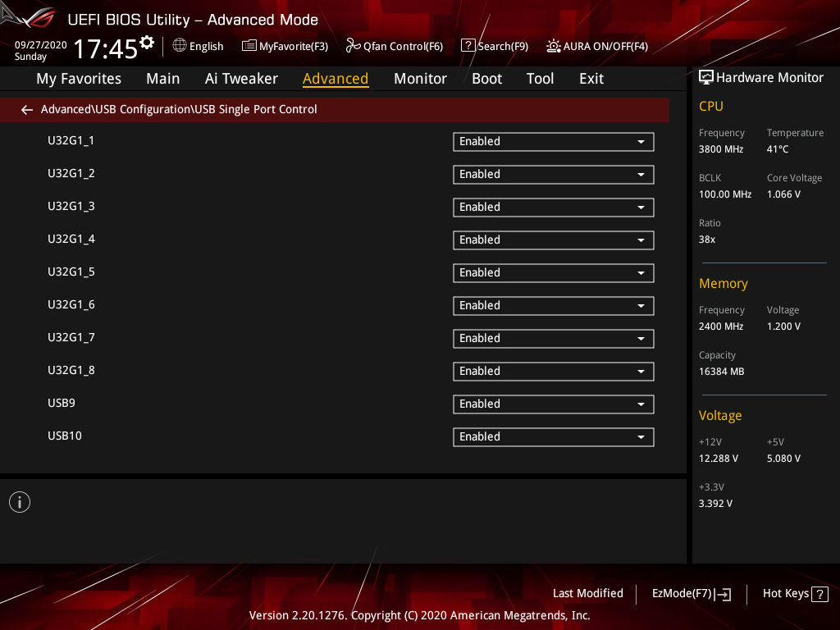Select the U32G1_4 label
The image size is (840, 630).
(71, 239)
